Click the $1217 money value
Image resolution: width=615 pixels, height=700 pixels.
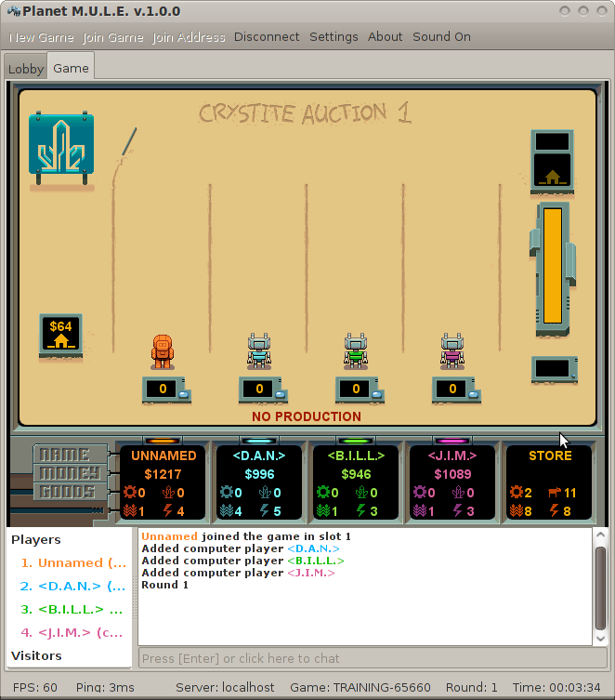(x=163, y=474)
